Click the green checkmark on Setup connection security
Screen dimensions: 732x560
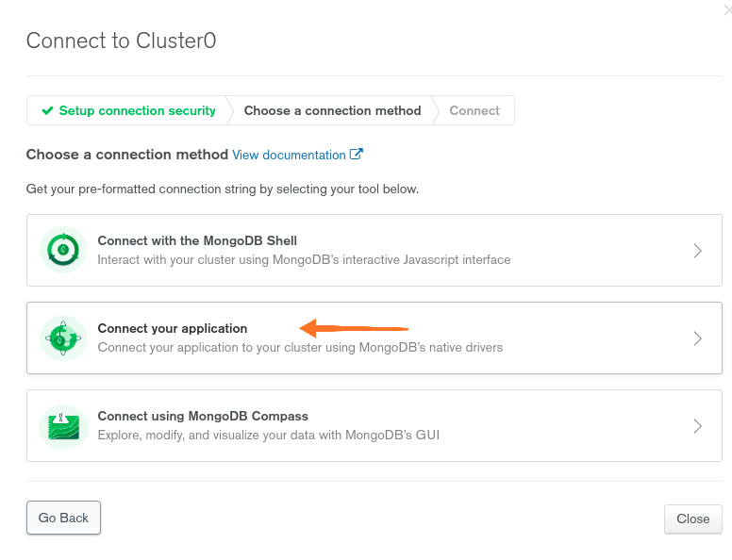point(47,110)
